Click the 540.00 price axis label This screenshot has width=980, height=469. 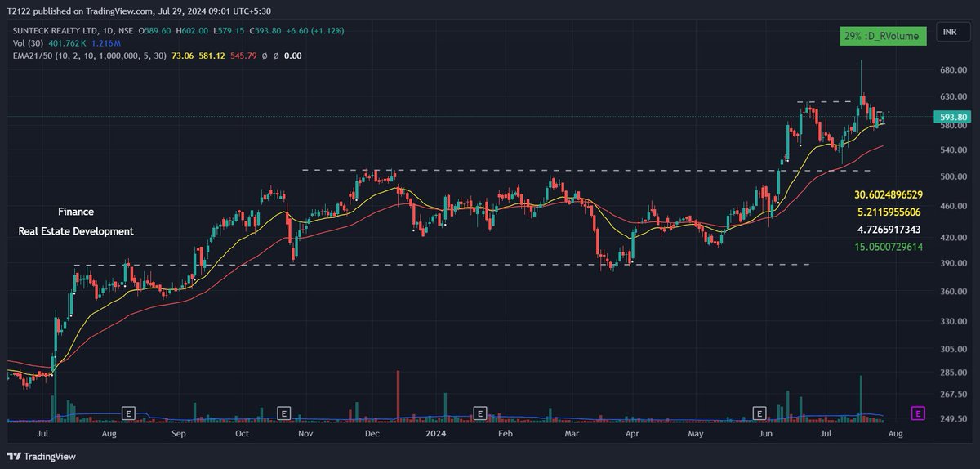953,150
